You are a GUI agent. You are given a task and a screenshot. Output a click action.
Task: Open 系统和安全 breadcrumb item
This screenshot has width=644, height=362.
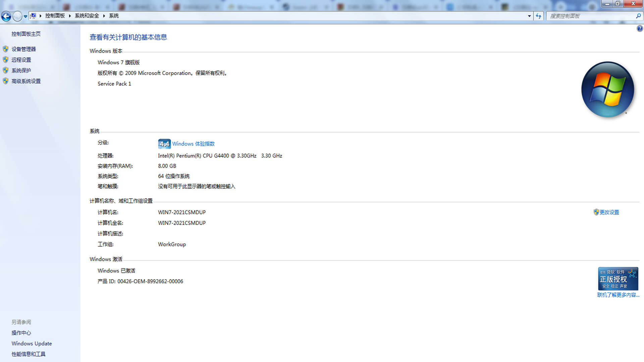[87, 16]
